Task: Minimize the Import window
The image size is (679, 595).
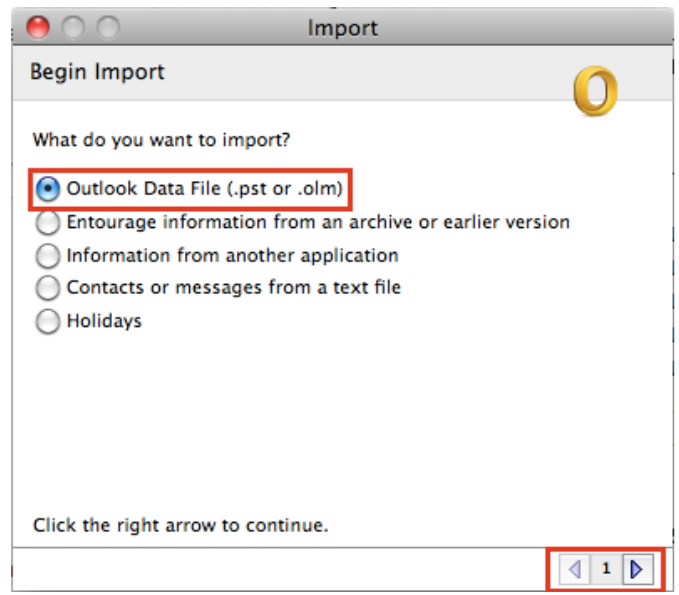Action: tap(72, 27)
